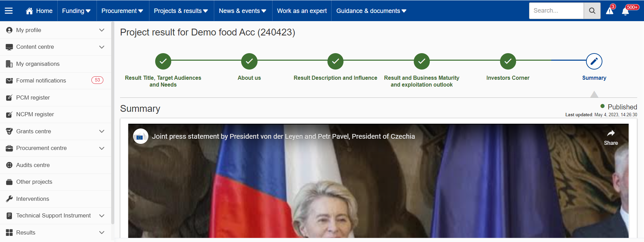Image resolution: width=644 pixels, height=242 pixels.
Task: Open Interventions sidebar entry
Action: [56, 199]
